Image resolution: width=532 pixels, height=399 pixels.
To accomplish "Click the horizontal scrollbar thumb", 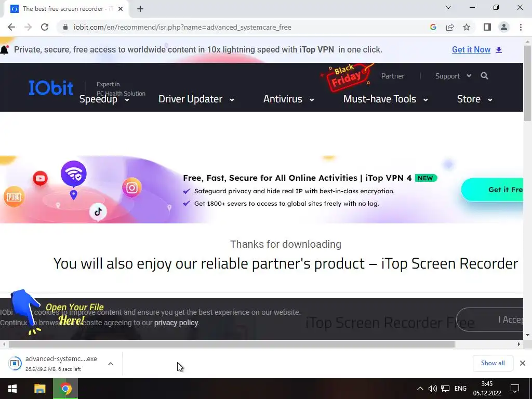I will tap(232, 344).
